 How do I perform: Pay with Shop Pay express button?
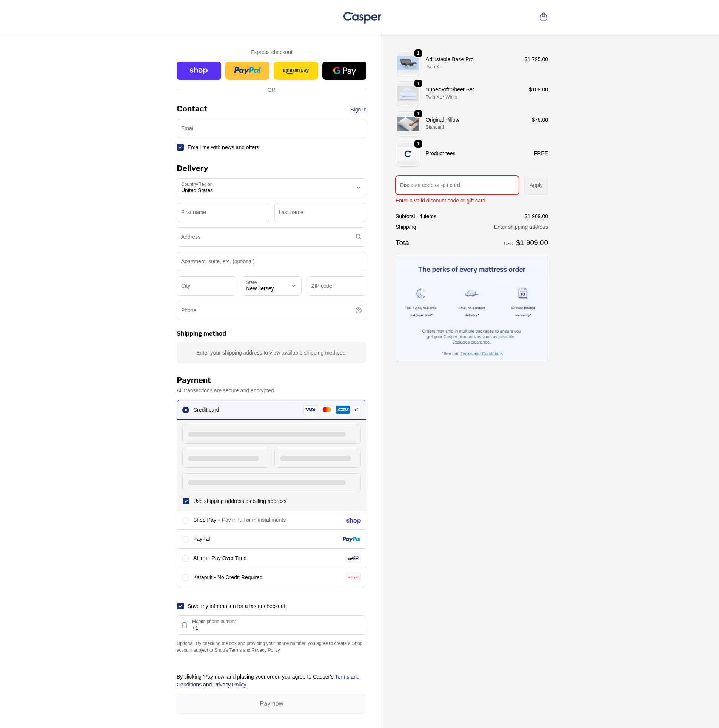tap(199, 71)
